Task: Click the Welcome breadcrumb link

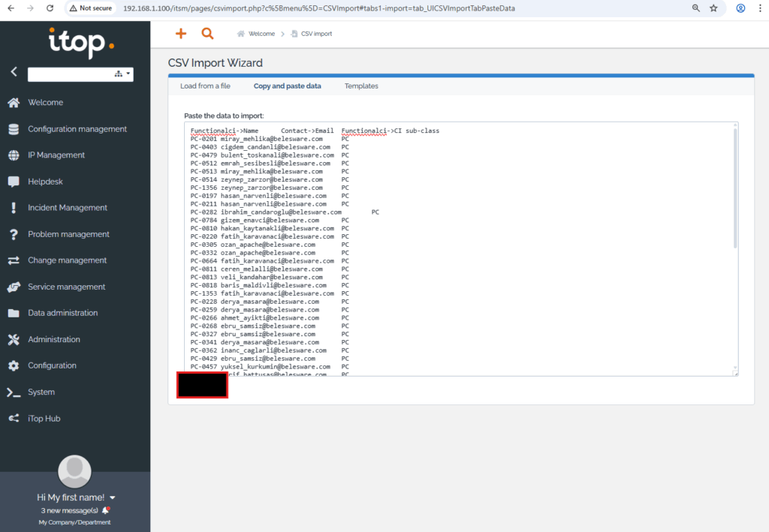Action: click(x=262, y=34)
